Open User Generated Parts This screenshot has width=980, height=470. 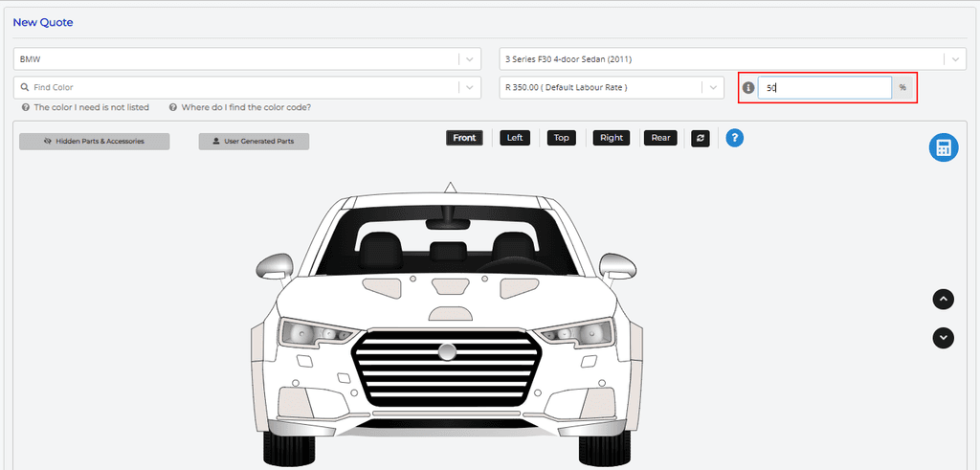click(x=254, y=142)
